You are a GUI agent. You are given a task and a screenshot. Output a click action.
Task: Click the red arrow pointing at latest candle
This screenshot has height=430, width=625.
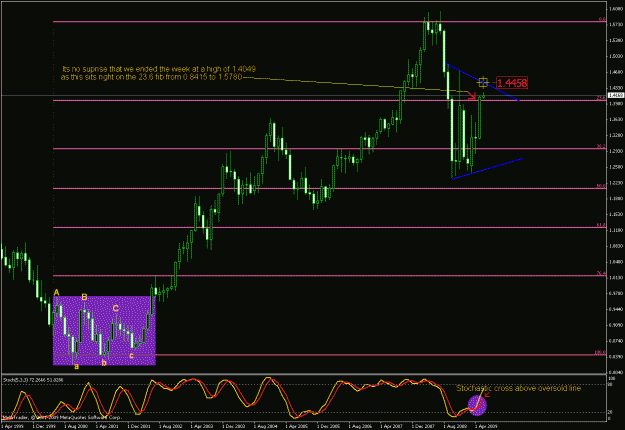472,96
